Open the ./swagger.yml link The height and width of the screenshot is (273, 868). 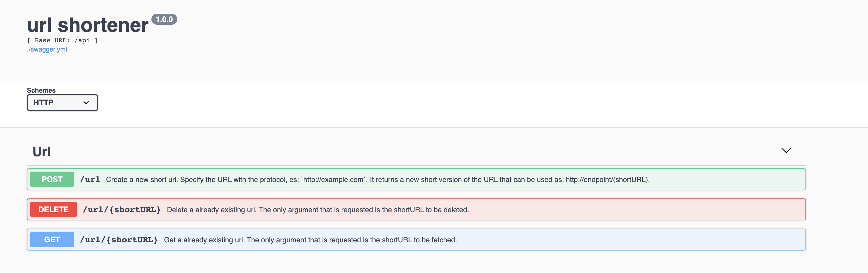(47, 50)
